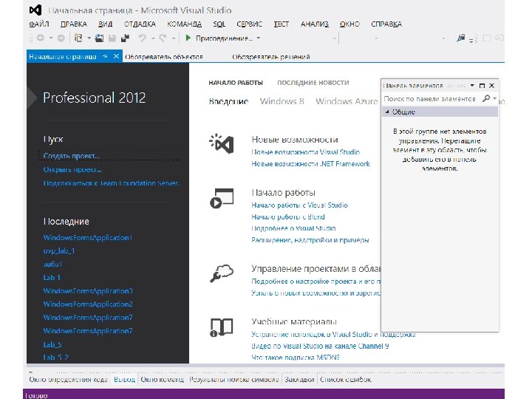This screenshot has width=532, height=399.
Task: Open the toolbox search options dropdown
Action: pyautogui.click(x=495, y=98)
